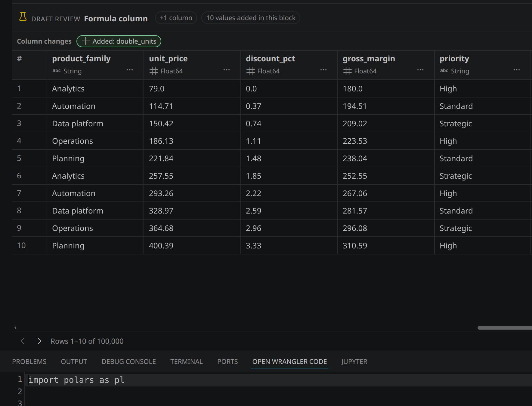The width and height of the screenshot is (532, 406).
Task: Open the JUPYTER tab
Action: 354,361
